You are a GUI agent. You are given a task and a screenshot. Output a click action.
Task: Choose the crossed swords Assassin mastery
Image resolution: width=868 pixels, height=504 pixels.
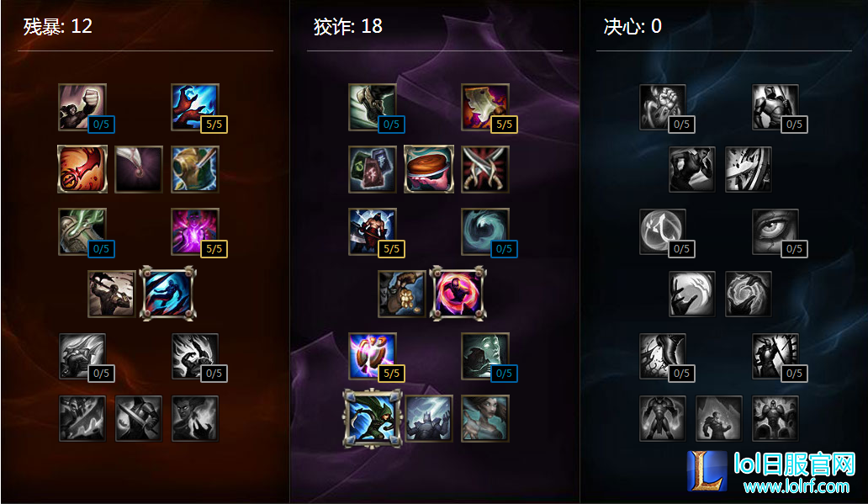coord(485,169)
